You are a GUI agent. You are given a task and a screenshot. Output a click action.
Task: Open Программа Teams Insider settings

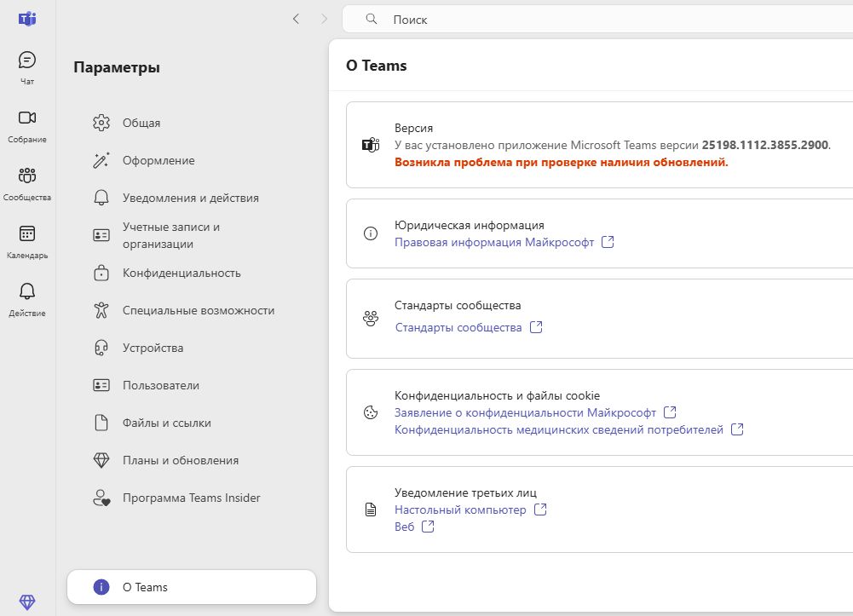click(x=192, y=498)
